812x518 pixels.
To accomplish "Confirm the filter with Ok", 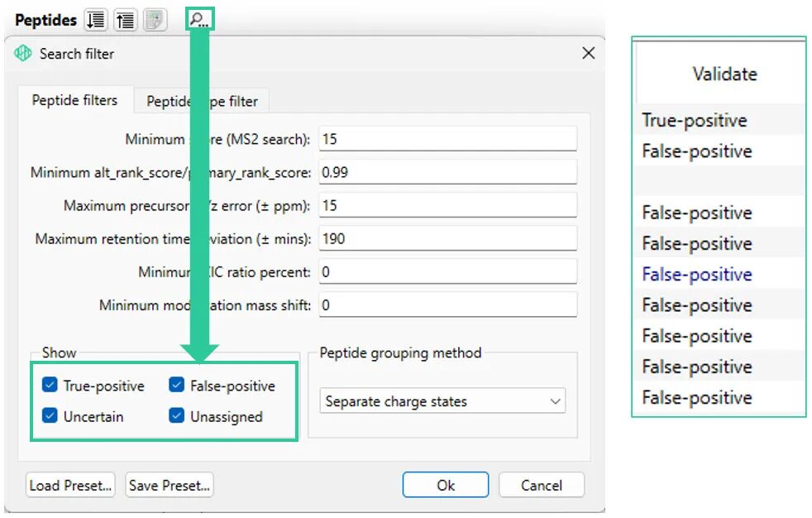I will [446, 485].
